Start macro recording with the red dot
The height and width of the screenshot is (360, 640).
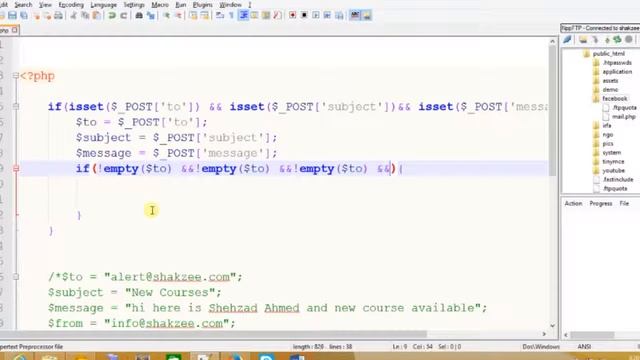click(293, 16)
